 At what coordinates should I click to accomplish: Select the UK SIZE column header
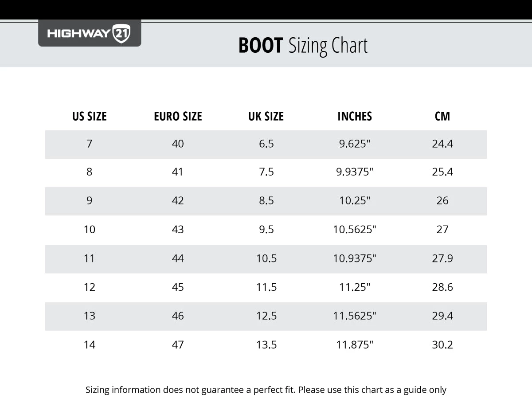click(x=266, y=116)
